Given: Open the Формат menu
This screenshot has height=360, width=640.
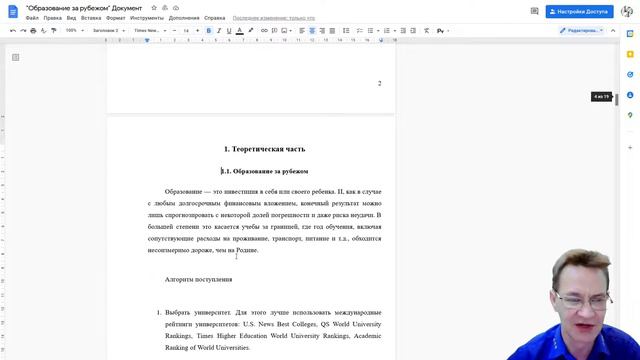Looking at the screenshot, I should [116, 18].
